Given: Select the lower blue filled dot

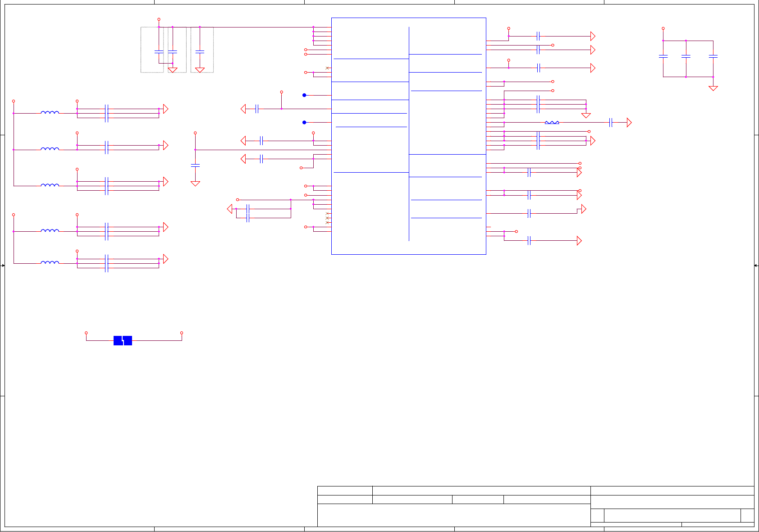Looking at the screenshot, I should (x=304, y=122).
